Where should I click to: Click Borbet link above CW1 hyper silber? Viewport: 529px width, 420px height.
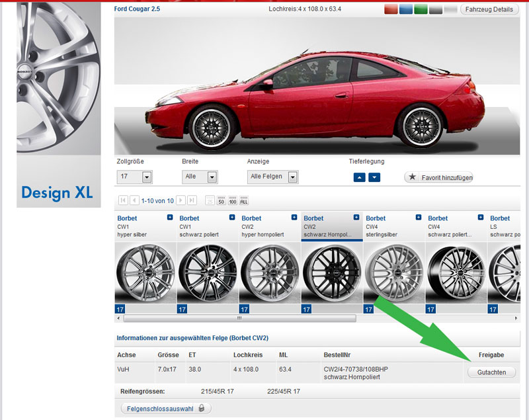[x=127, y=218]
